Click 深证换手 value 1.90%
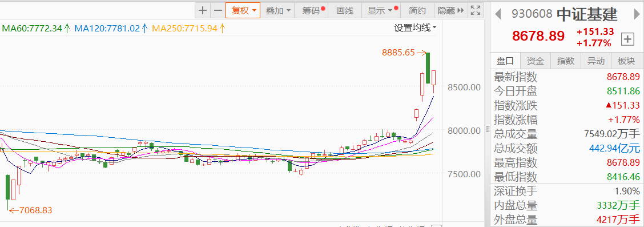 627,191
